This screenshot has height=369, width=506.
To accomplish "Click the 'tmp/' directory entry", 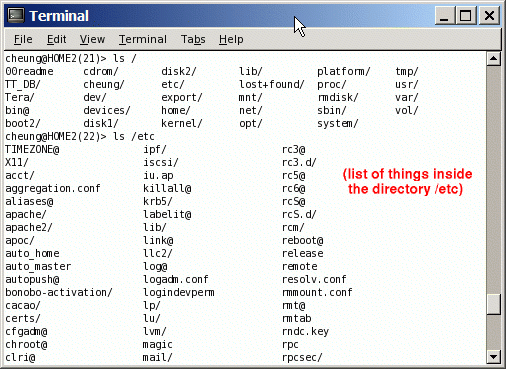I will pos(407,71).
